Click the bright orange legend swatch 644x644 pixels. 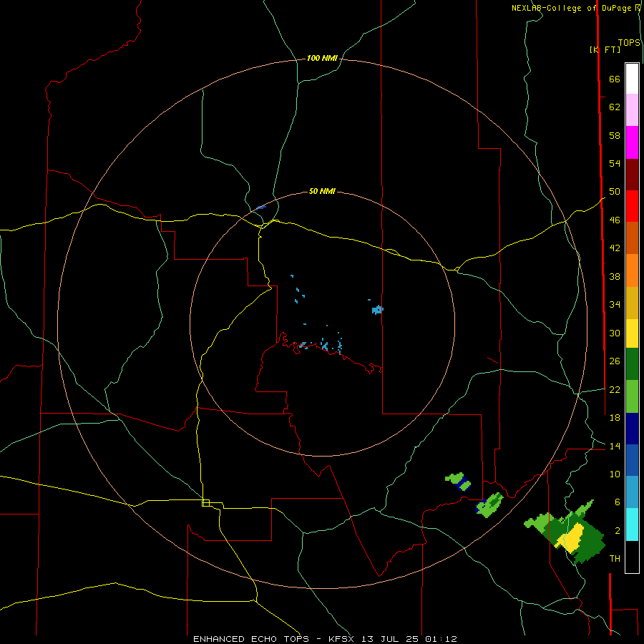(x=632, y=270)
